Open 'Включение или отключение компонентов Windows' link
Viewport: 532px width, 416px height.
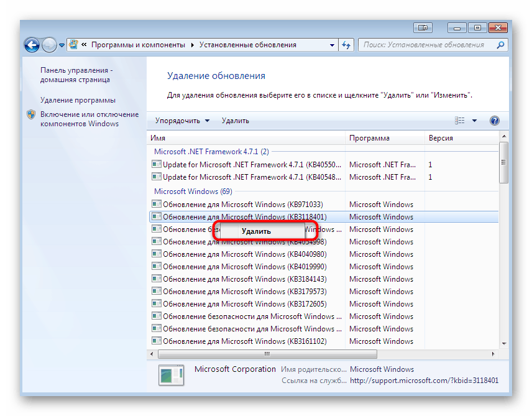click(89, 119)
